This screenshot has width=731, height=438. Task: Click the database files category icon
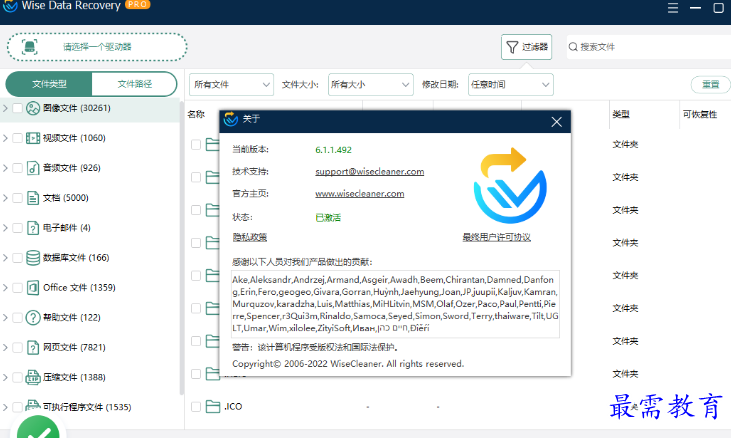tap(33, 258)
